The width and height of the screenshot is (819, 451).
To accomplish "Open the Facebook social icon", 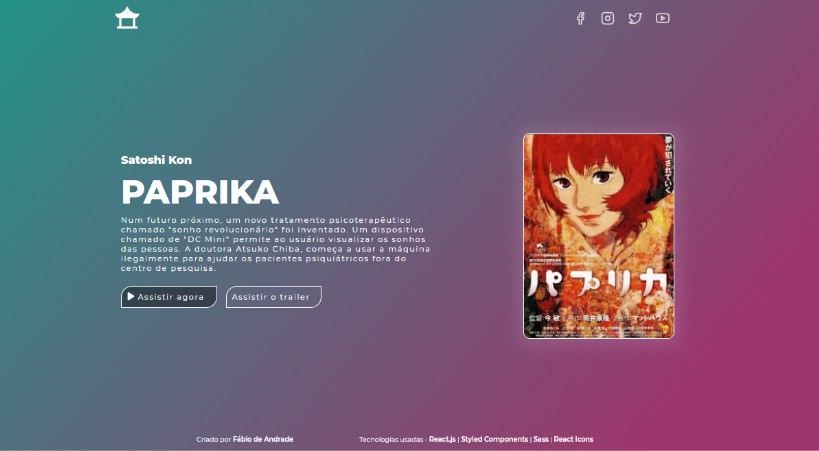I will coord(580,18).
